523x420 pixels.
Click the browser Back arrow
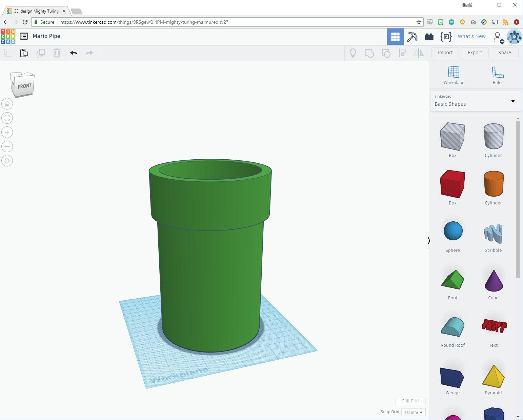[x=6, y=22]
